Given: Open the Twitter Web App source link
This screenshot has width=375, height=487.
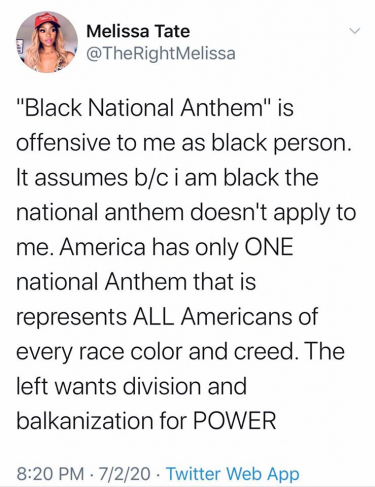Looking at the screenshot, I should point(233,474).
